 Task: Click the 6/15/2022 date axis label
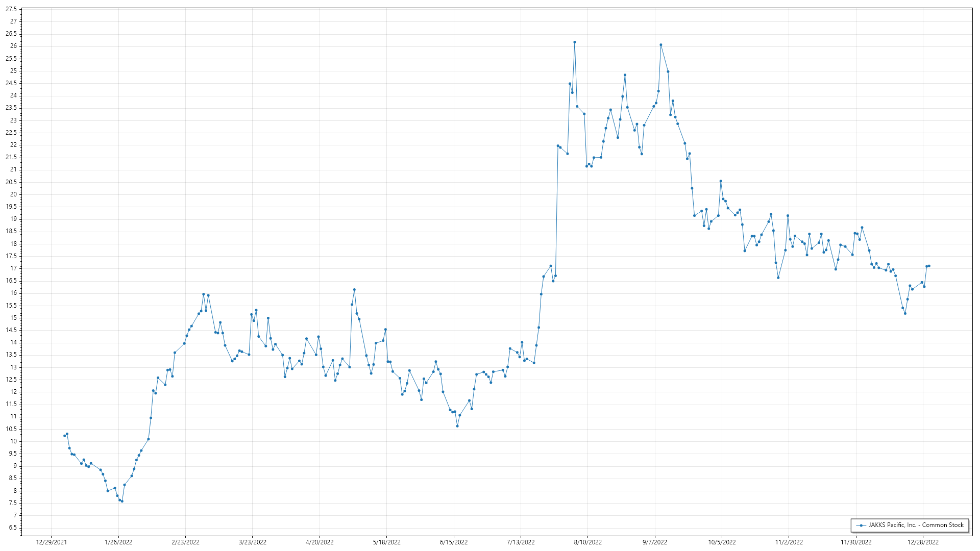pos(453,542)
